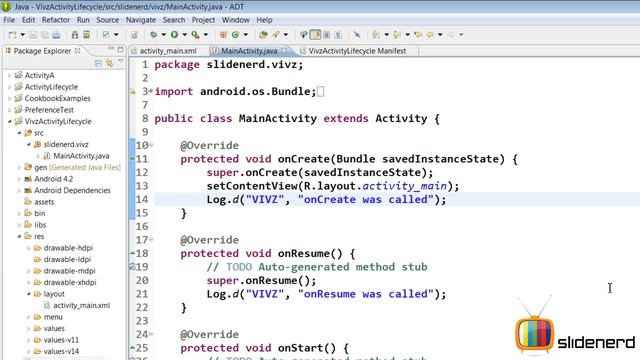Click the checkmark icon in the toolbar
The height and width of the screenshot is (360, 640).
click(x=106, y=35)
